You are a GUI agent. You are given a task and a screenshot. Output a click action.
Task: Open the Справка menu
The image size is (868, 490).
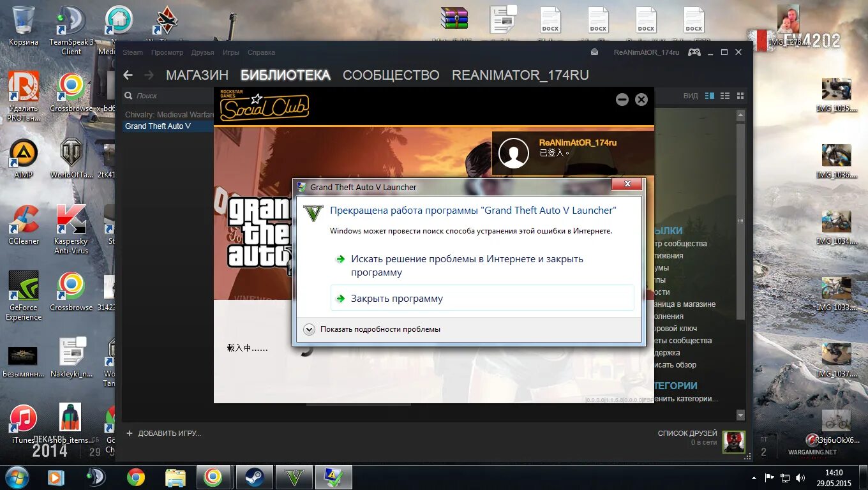261,52
